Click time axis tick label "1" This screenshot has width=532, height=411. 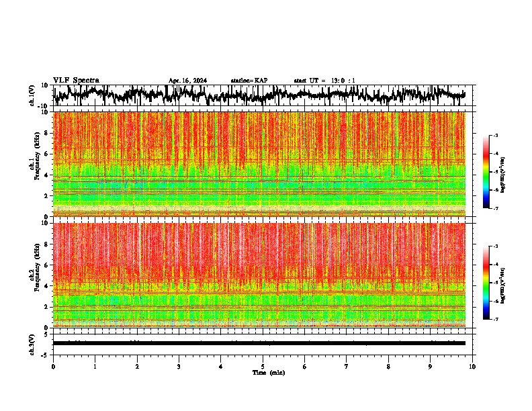pos(95,367)
